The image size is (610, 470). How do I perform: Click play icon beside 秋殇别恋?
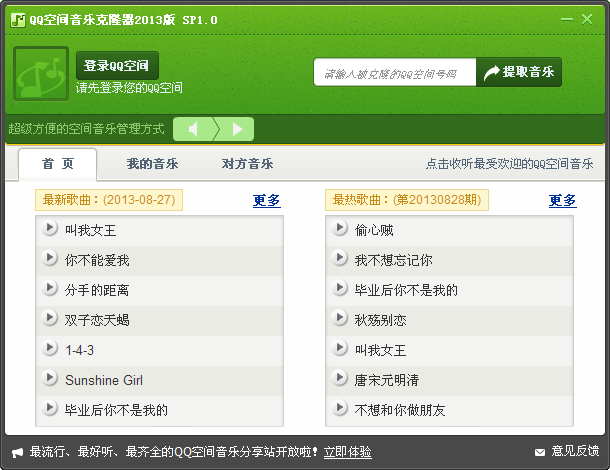tap(340, 319)
